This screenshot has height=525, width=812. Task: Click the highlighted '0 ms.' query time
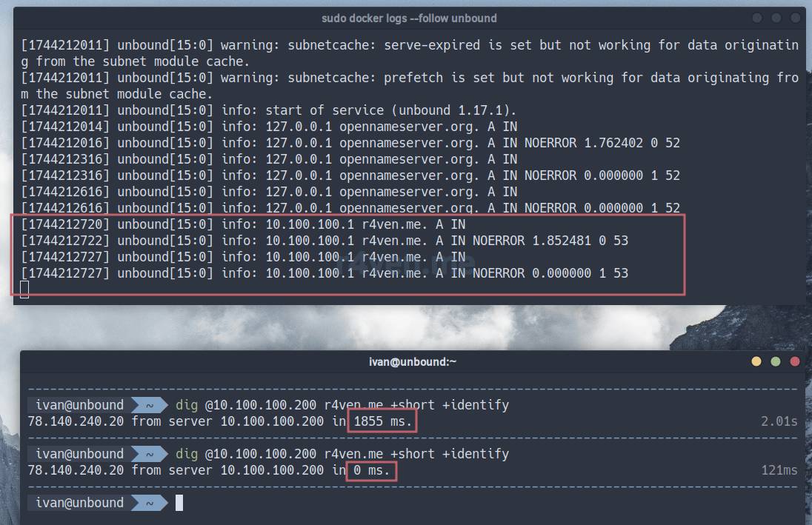click(x=372, y=470)
